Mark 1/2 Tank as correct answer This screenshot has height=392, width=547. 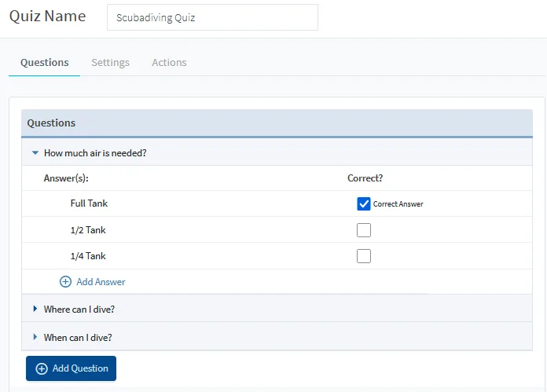coord(364,230)
